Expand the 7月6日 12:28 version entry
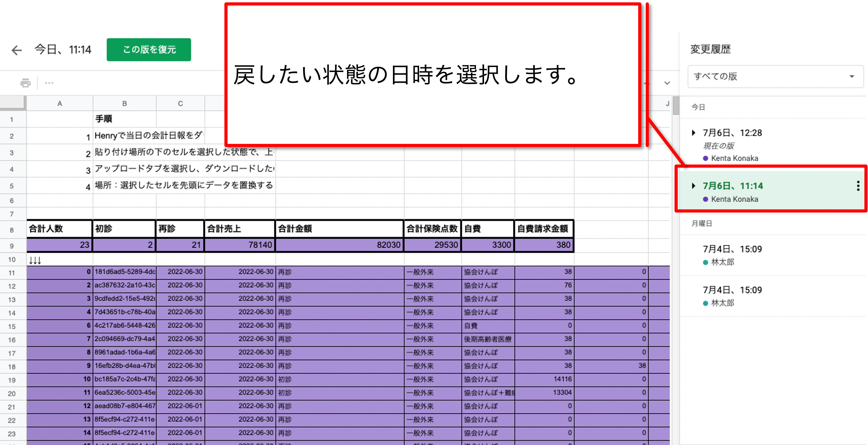The height and width of the screenshot is (445, 868). 693,133
